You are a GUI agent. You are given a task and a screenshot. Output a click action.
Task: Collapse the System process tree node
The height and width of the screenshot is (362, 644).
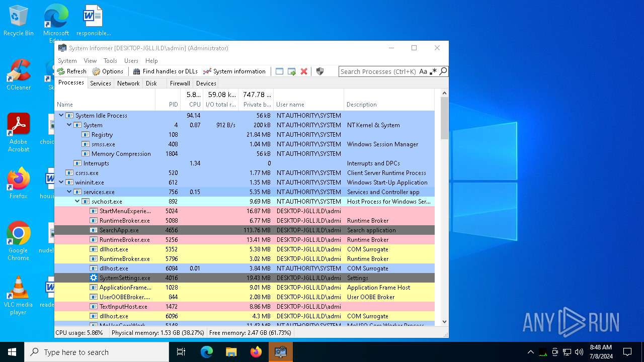(x=69, y=125)
